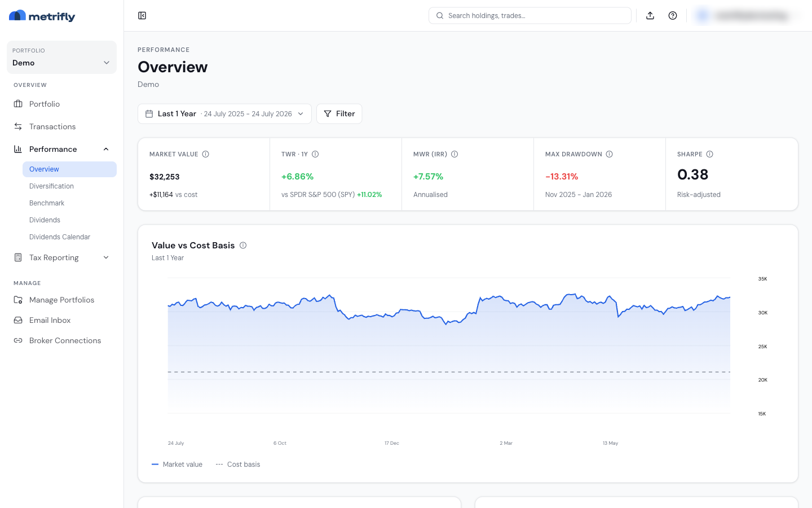Viewport: 812px width, 508px height.
Task: Click the +7.57% MWR value
Action: click(428, 177)
